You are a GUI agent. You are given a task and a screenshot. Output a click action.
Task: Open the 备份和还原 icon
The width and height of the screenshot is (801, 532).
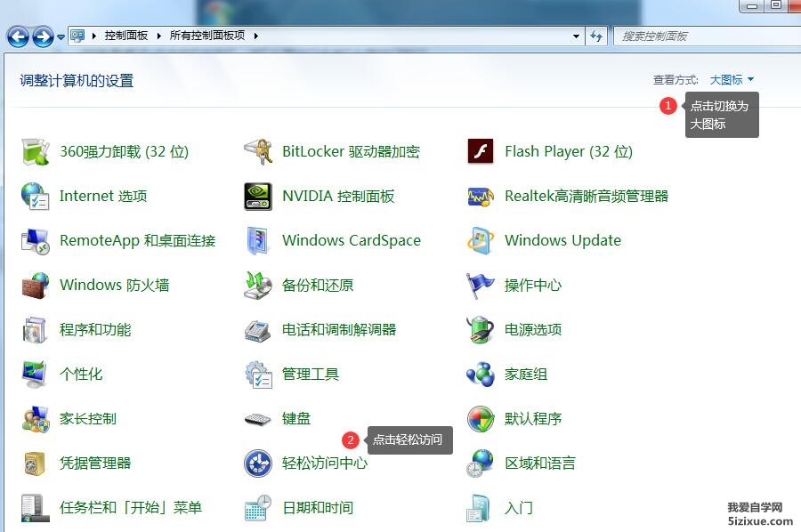point(258,285)
